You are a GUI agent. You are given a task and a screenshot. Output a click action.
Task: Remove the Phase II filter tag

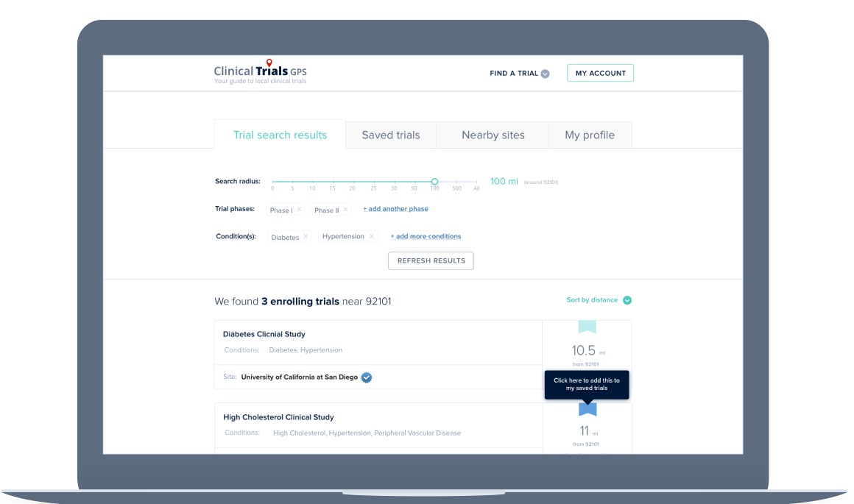[346, 210]
